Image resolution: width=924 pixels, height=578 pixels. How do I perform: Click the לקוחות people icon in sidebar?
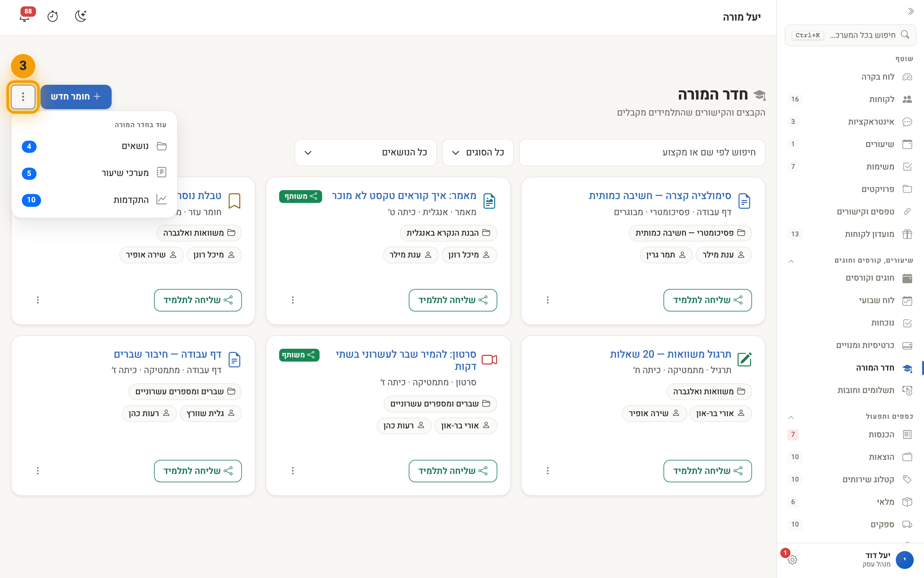click(907, 100)
